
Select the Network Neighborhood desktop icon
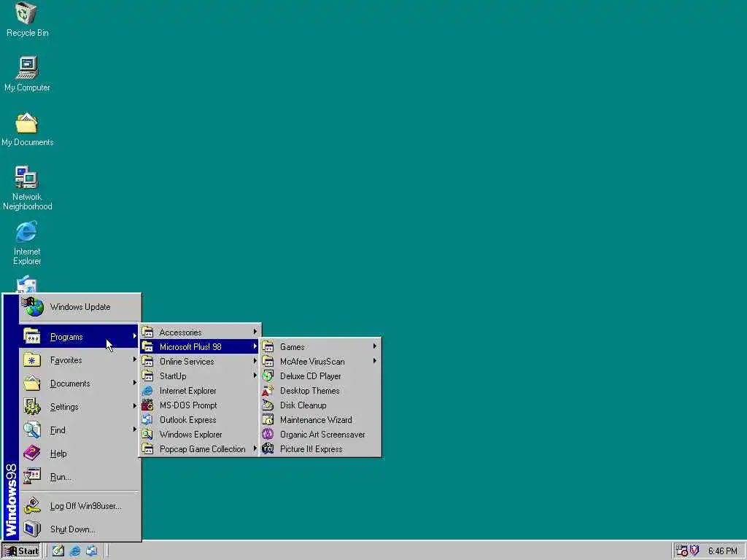27,188
